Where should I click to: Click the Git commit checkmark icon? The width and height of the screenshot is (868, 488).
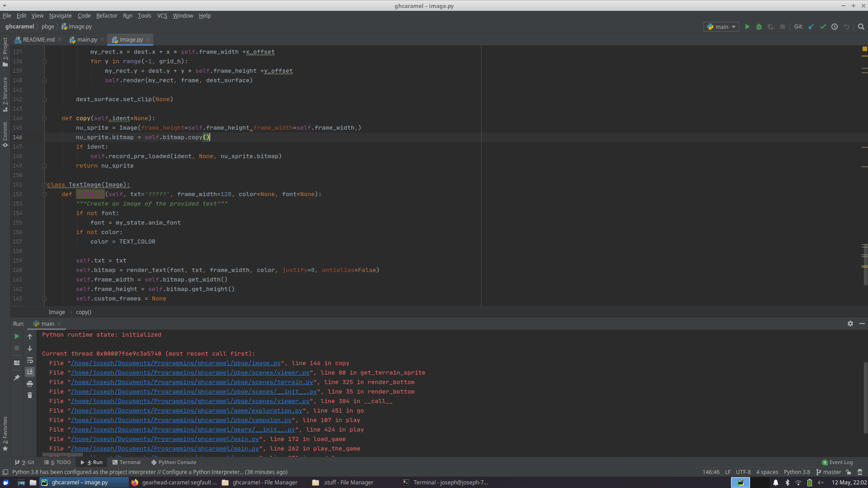[823, 27]
